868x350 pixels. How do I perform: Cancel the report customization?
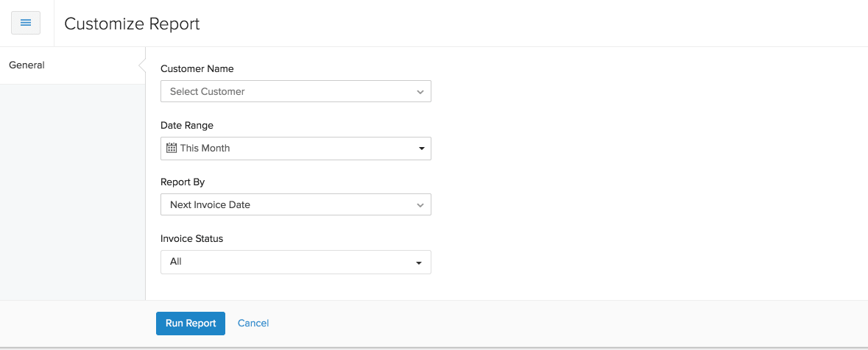tap(253, 324)
